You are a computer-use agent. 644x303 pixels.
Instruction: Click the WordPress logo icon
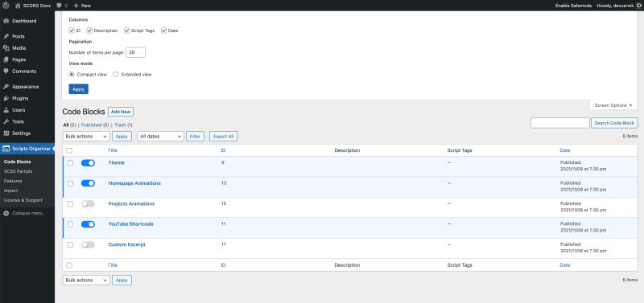tap(6, 6)
